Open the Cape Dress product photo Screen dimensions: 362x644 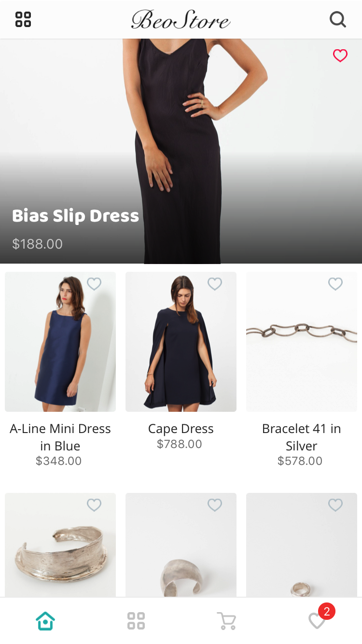pos(181,342)
